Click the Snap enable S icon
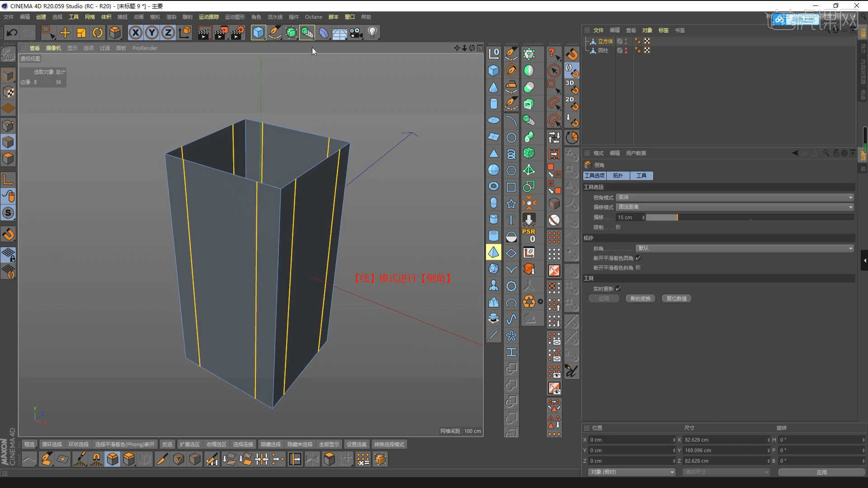The height and width of the screenshot is (488, 868). tap(8, 213)
